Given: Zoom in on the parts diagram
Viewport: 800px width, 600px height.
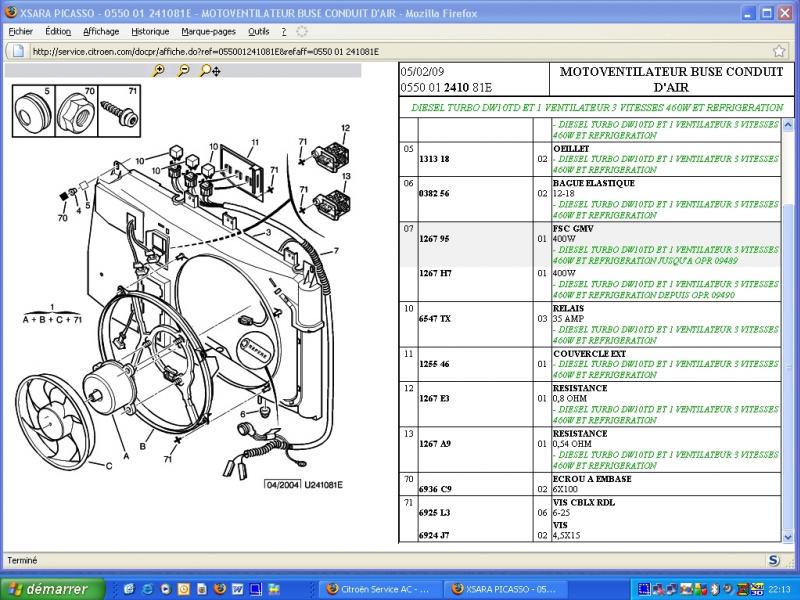Looking at the screenshot, I should (x=159, y=70).
